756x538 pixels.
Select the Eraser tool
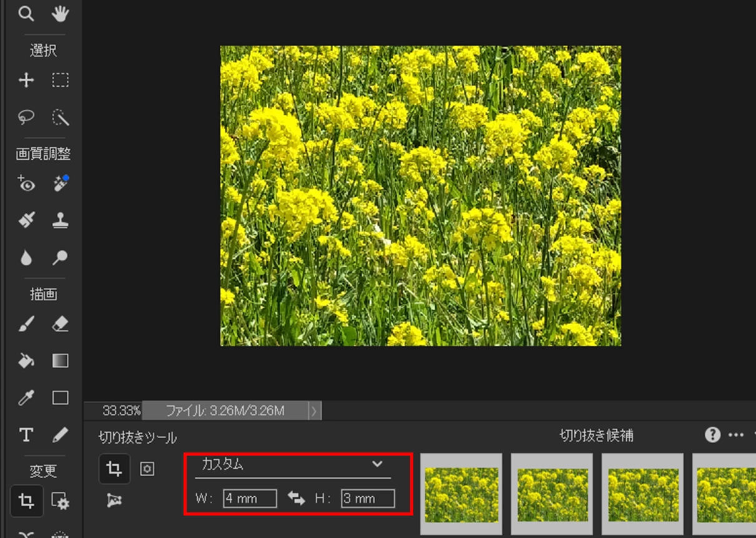click(x=60, y=324)
